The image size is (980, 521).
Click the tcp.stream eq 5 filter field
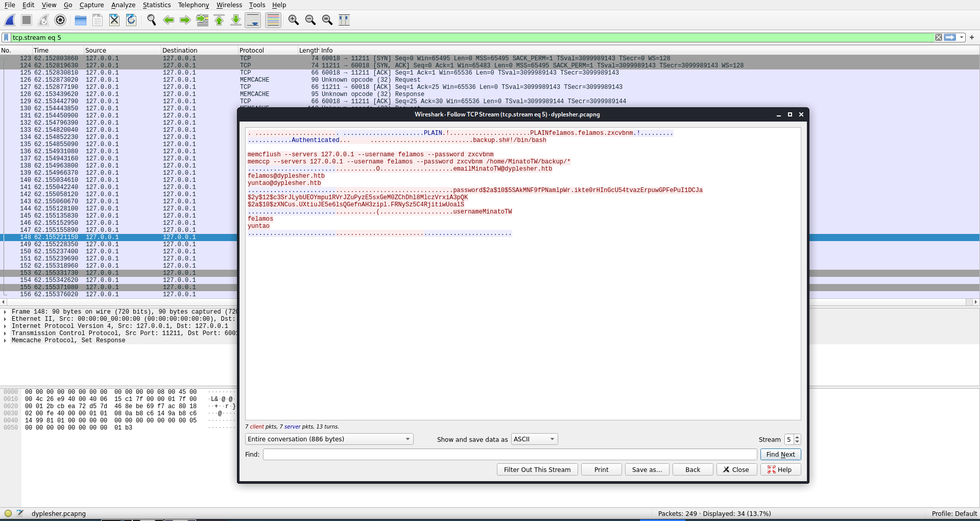coord(472,37)
